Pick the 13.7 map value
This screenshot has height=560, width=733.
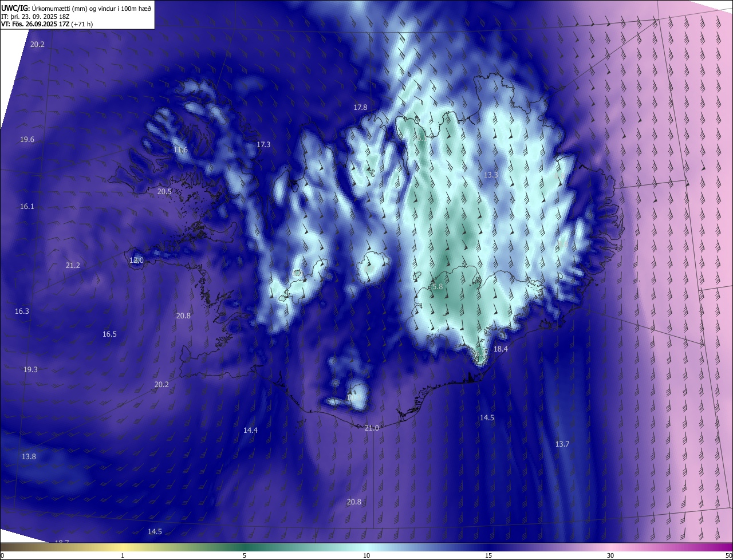[562, 444]
